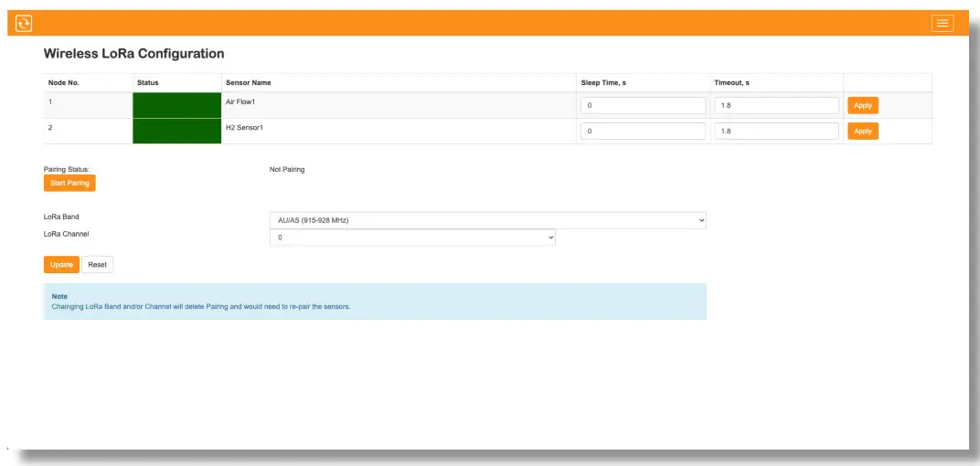Click the Timeout field for Air Flow1
Screen dimensions: 980x466
[x=776, y=106]
